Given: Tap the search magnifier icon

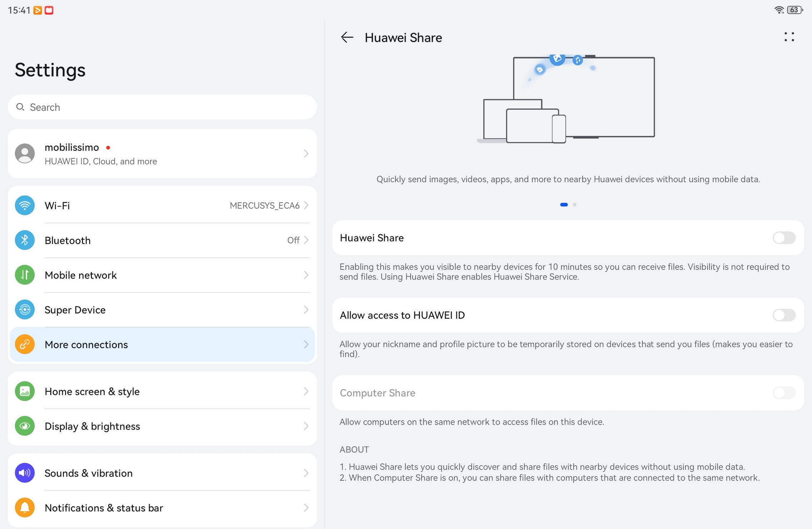Looking at the screenshot, I should point(20,107).
